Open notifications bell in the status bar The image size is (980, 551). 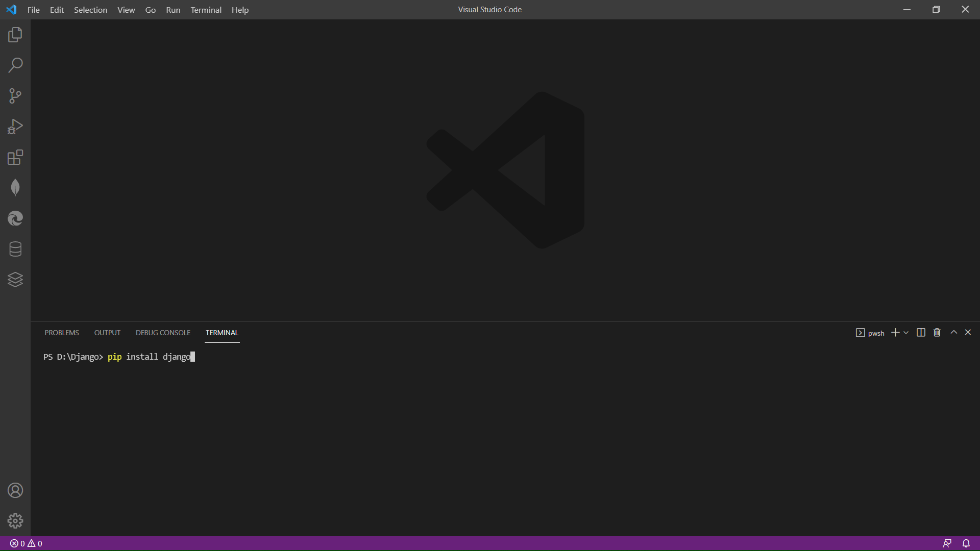click(x=966, y=543)
